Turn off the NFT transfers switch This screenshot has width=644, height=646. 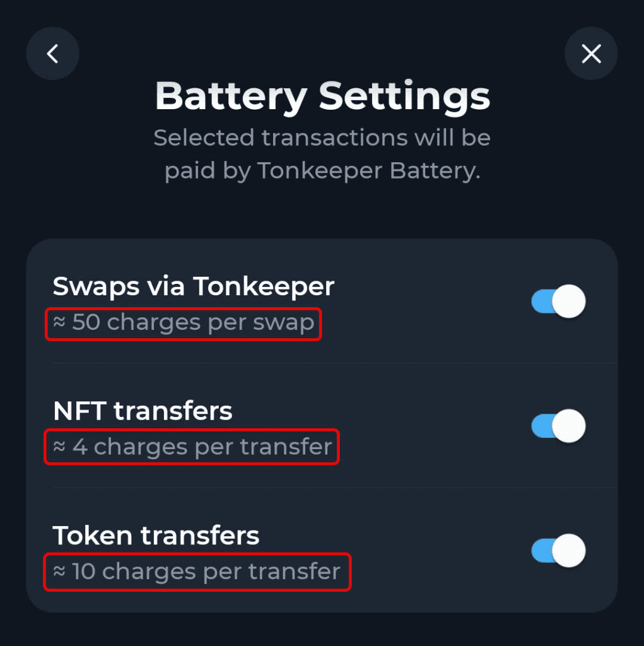[x=558, y=426]
